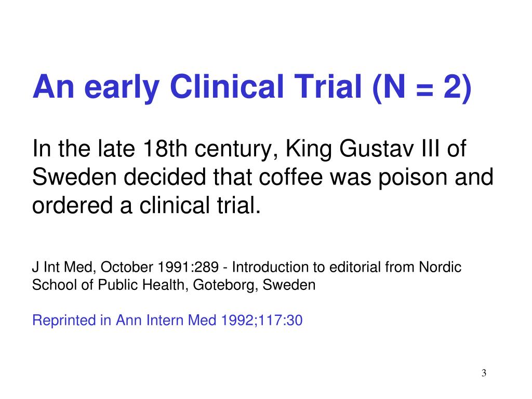The height and width of the screenshot is (399, 532).
Task: Click the word 'early' in the title
Action: (x=122, y=88)
